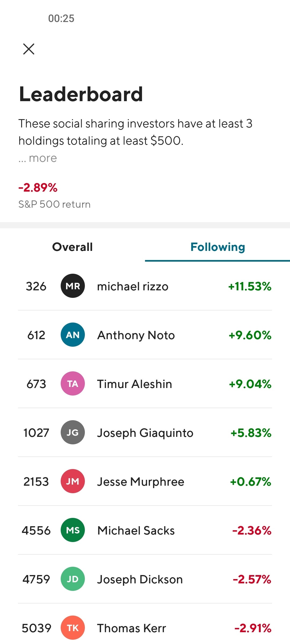The image size is (290, 644).
Task: Tap Joseph Dickson's JD avatar
Action: point(73,579)
